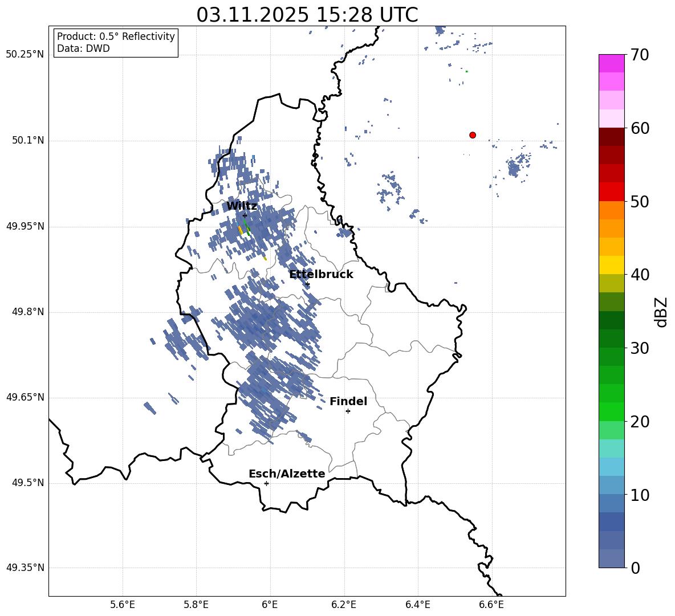Viewport: 675px width, 616px height.
Task: Click the 49.35°N latitude label
Action: (x=25, y=568)
